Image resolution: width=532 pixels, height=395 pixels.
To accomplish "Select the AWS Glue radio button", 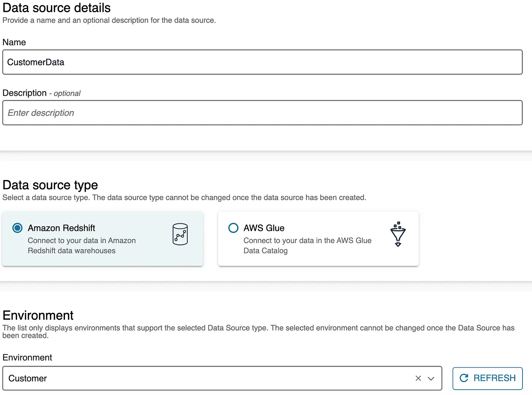I will tap(233, 228).
